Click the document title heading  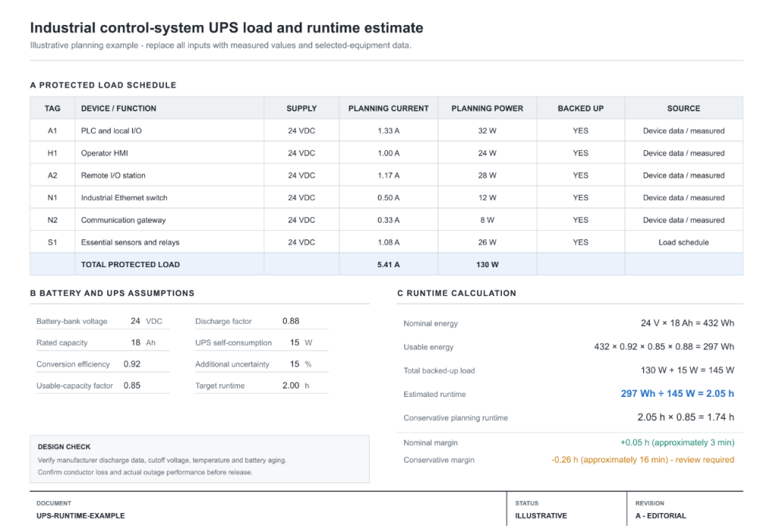pyautogui.click(x=226, y=28)
